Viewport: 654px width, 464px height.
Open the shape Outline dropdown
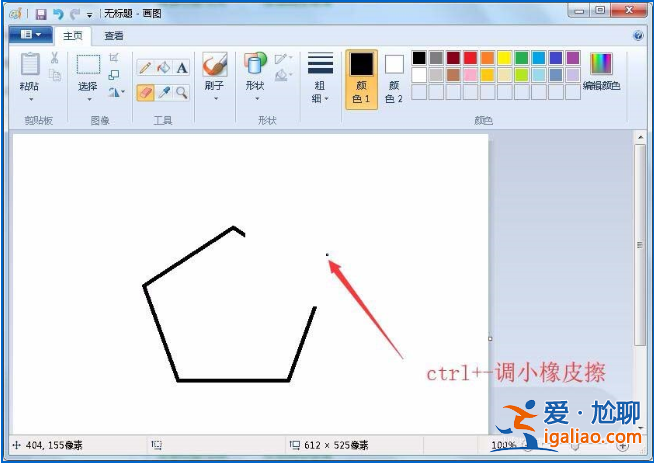tap(284, 58)
